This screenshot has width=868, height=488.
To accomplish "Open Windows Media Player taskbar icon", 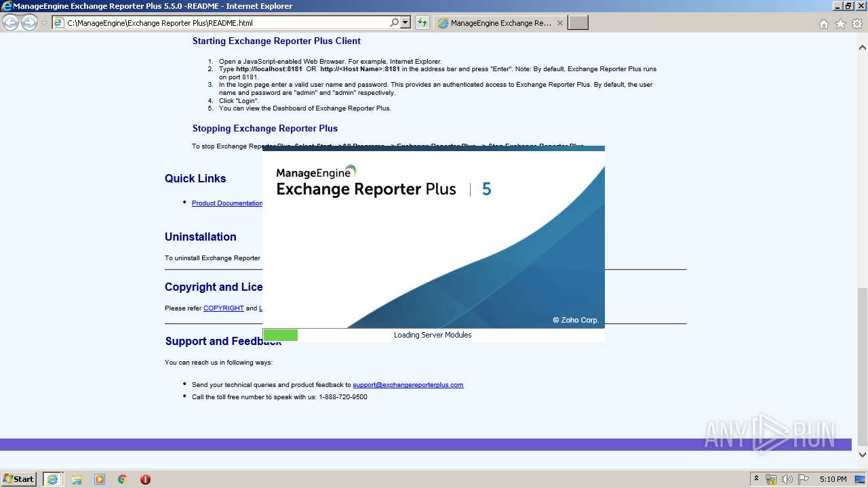I will coord(100,479).
